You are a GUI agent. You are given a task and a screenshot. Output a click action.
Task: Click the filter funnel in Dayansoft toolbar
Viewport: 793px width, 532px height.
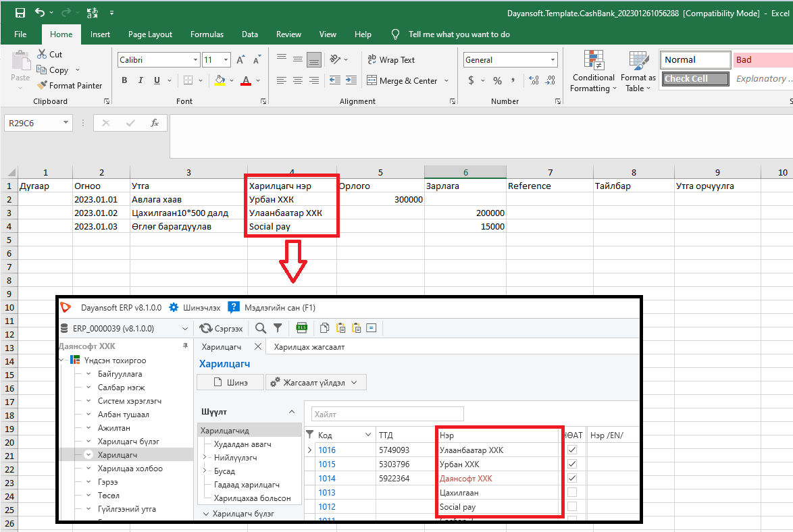tap(278, 328)
